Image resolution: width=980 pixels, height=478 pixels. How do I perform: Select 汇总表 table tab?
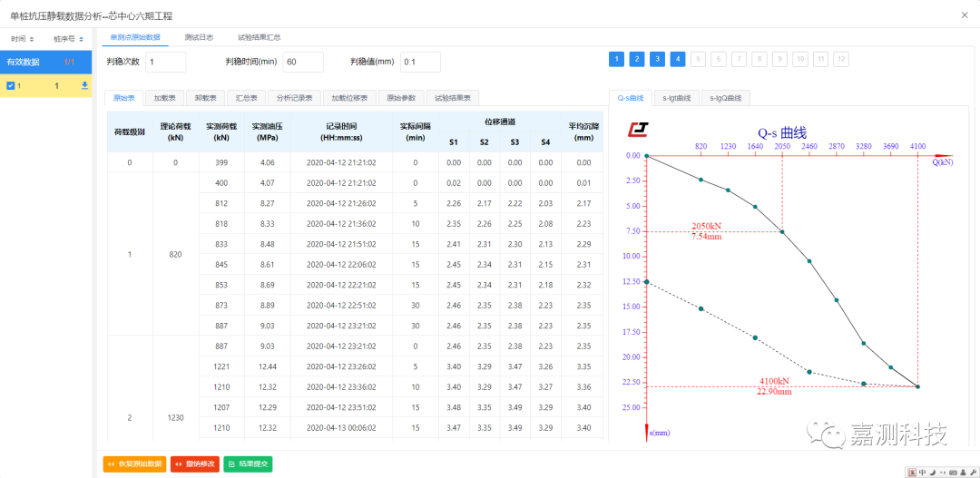coord(246,97)
